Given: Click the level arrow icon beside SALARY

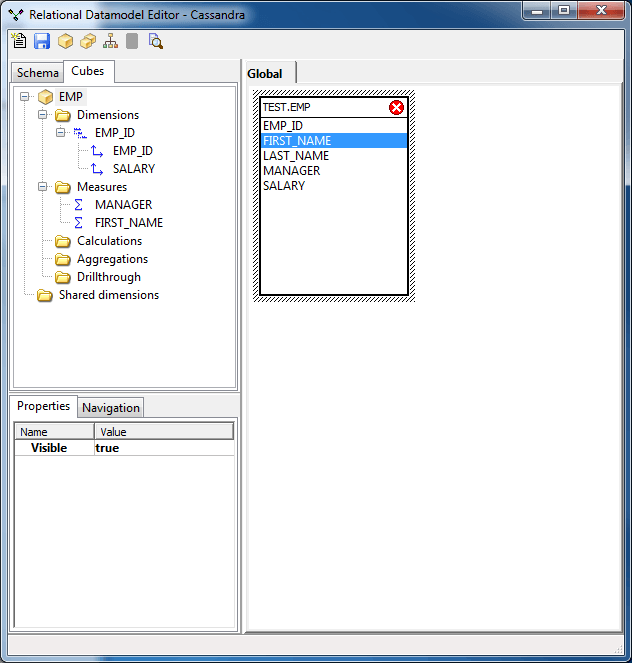Looking at the screenshot, I should pos(97,169).
